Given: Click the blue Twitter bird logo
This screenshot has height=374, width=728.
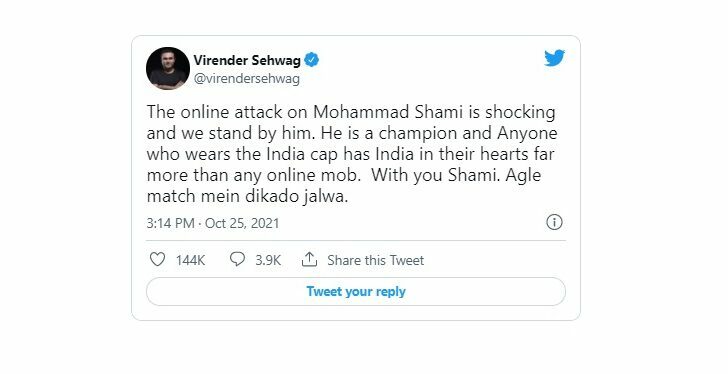Looking at the screenshot, I should pos(554,58).
